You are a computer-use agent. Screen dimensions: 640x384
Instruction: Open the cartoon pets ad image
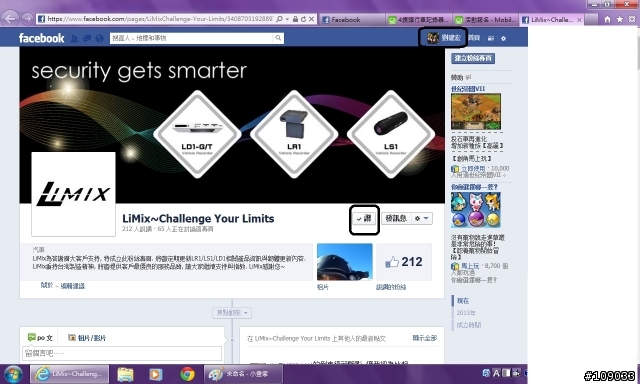coord(476,210)
